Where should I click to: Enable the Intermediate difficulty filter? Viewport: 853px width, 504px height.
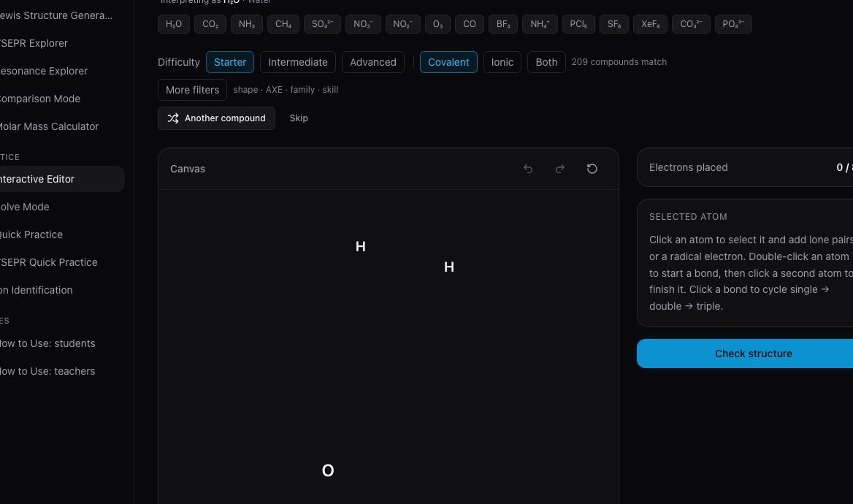pyautogui.click(x=297, y=62)
